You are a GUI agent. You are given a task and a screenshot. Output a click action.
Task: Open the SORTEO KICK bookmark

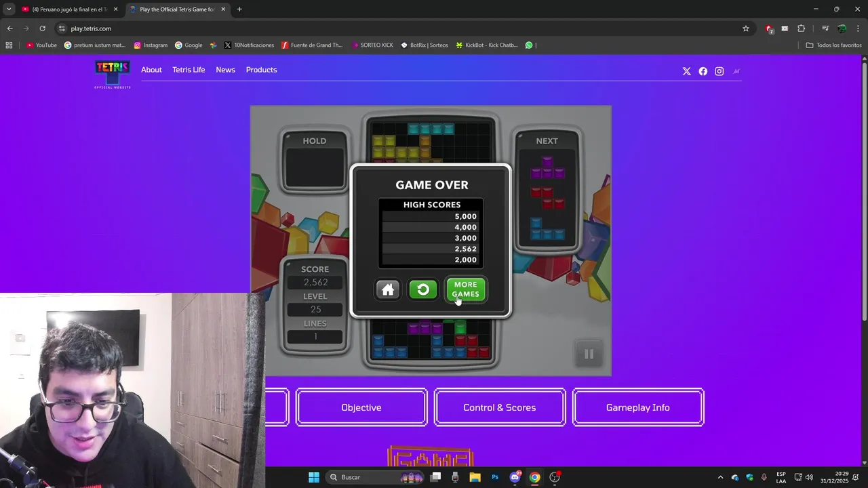pyautogui.click(x=372, y=45)
